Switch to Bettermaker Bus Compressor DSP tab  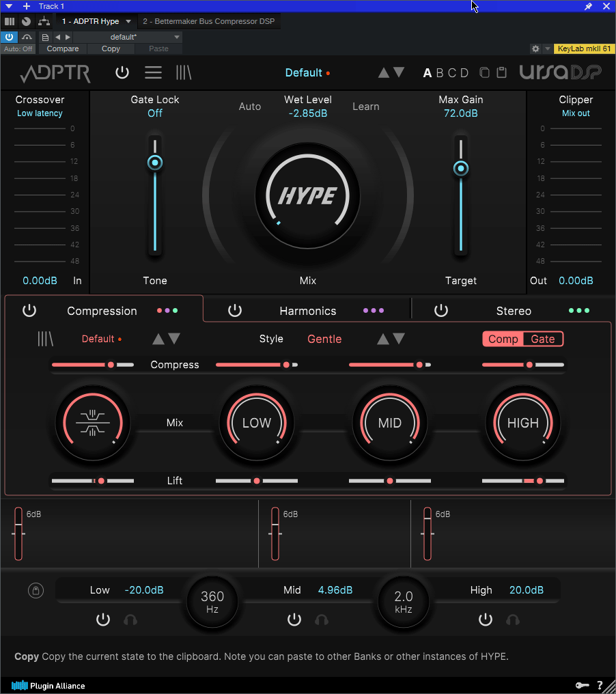pyautogui.click(x=208, y=21)
